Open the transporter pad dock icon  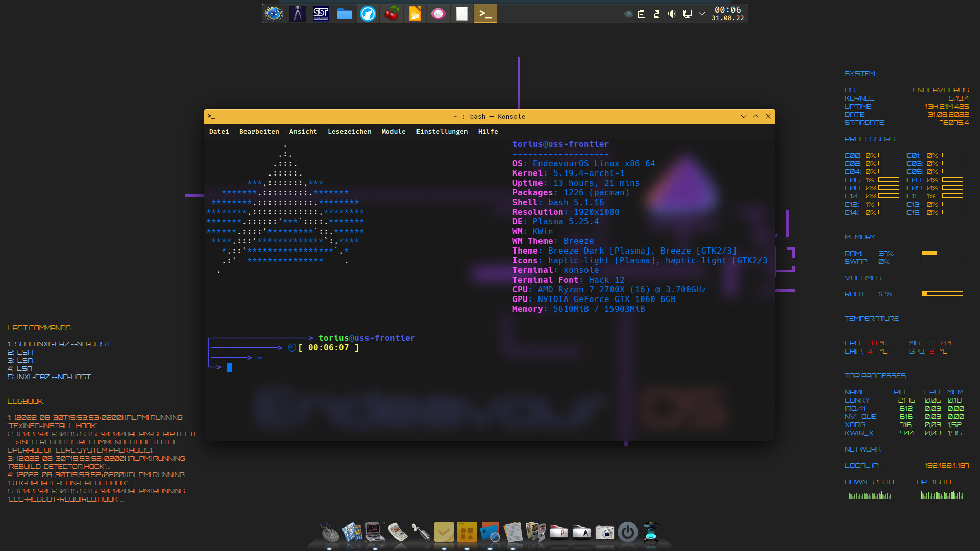[651, 532]
